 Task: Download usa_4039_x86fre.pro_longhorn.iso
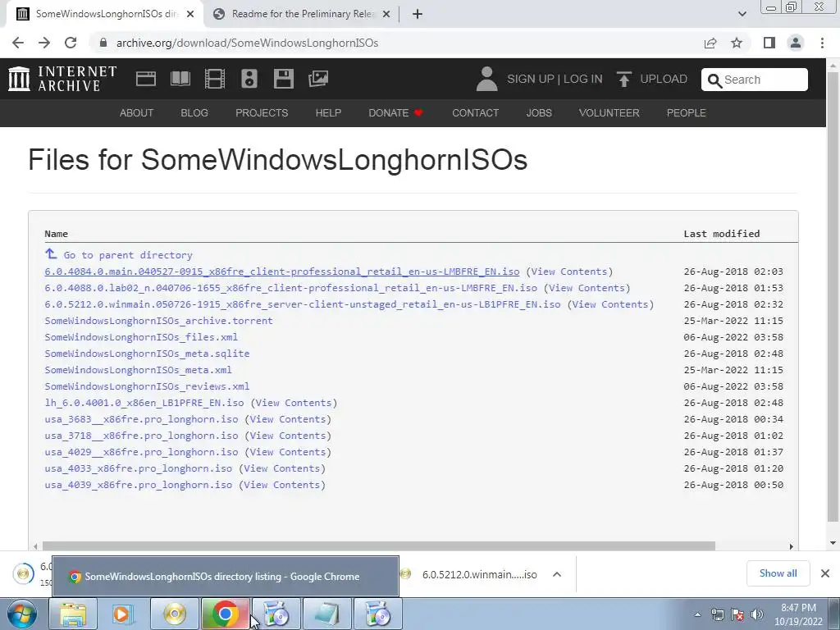[x=138, y=485]
